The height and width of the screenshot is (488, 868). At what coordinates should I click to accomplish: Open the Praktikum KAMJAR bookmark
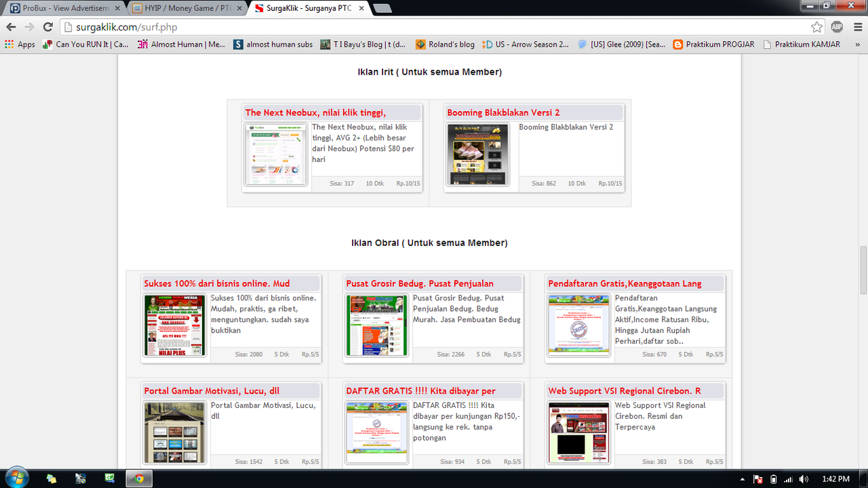(x=802, y=44)
